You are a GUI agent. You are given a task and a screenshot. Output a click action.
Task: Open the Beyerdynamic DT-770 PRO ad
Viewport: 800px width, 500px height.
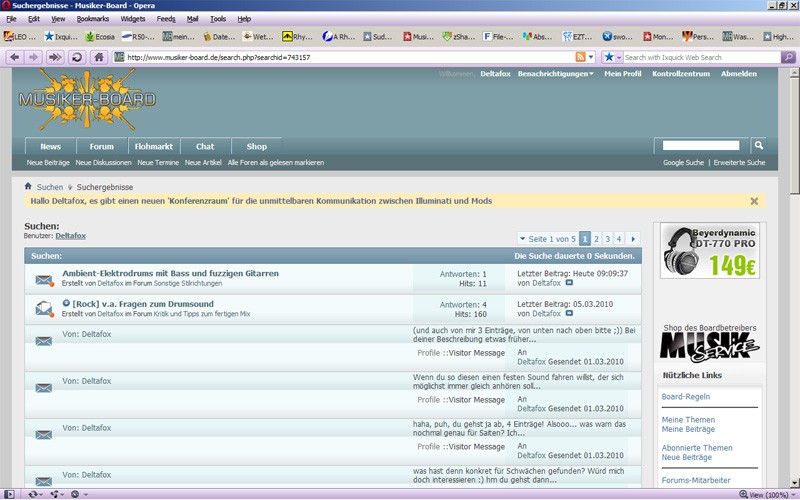point(709,251)
